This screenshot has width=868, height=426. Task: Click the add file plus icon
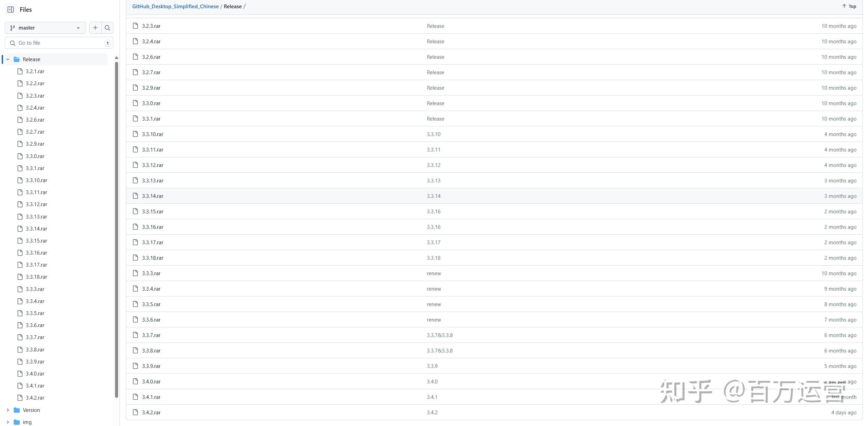pos(95,28)
